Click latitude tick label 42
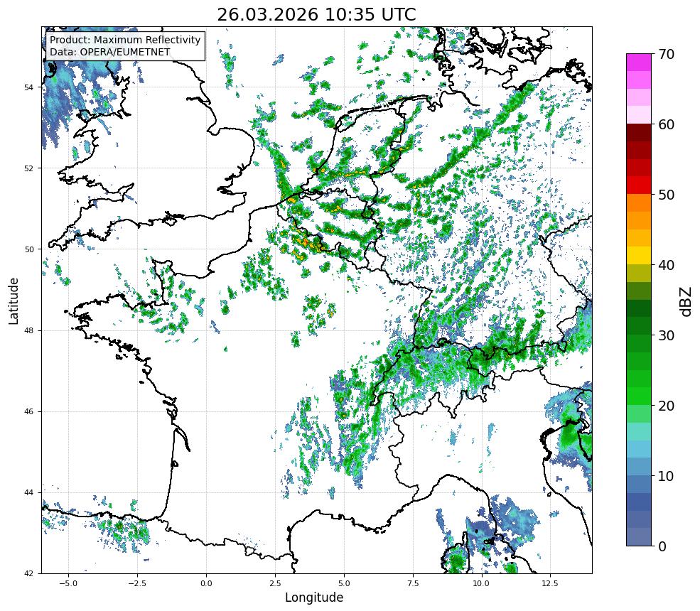This screenshot has height=611, width=700. pyautogui.click(x=28, y=573)
